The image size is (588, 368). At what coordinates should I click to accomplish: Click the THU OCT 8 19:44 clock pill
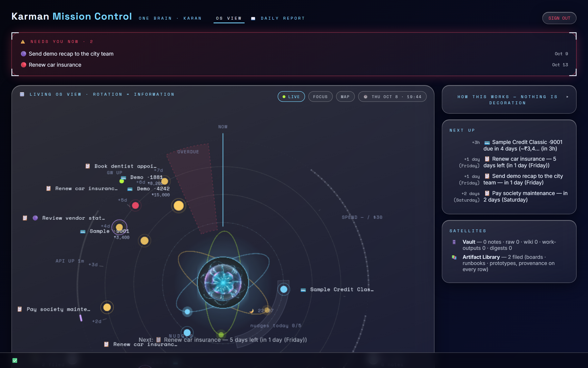coord(392,97)
